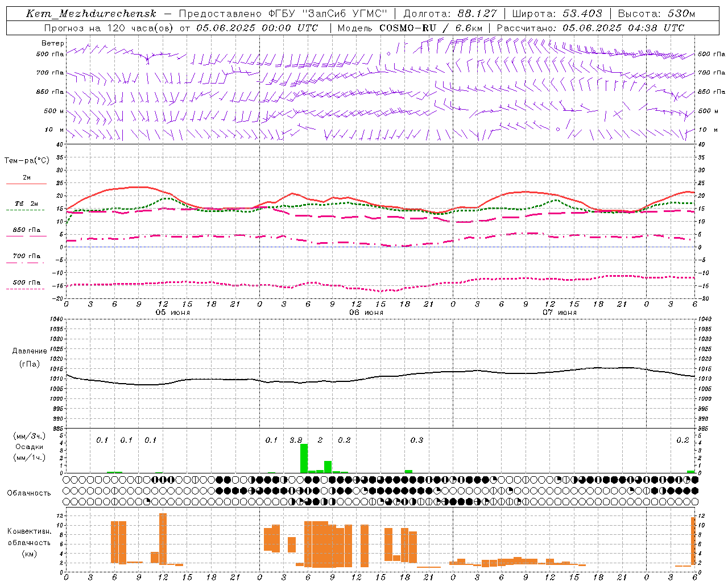The image size is (728, 582).
Task: Click the '(мм/3ч.)' precipitation unit label
Action: [x=30, y=436]
